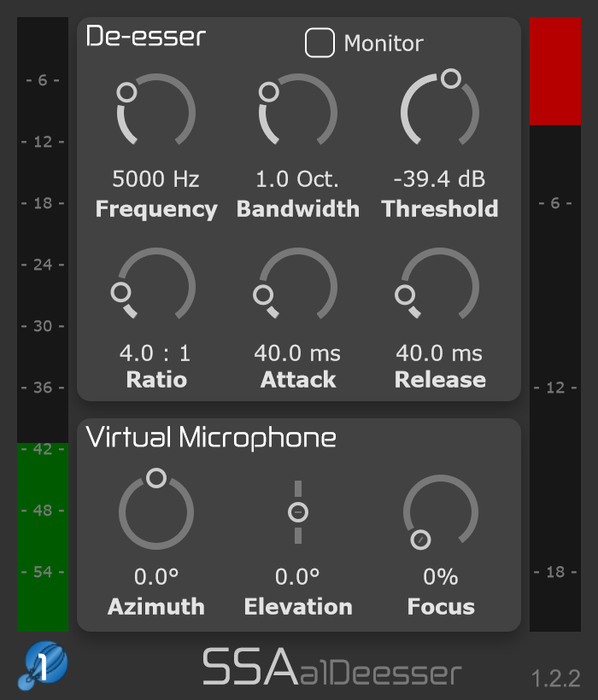Enable the Monitor checkbox
598x700 pixels.
(x=320, y=43)
